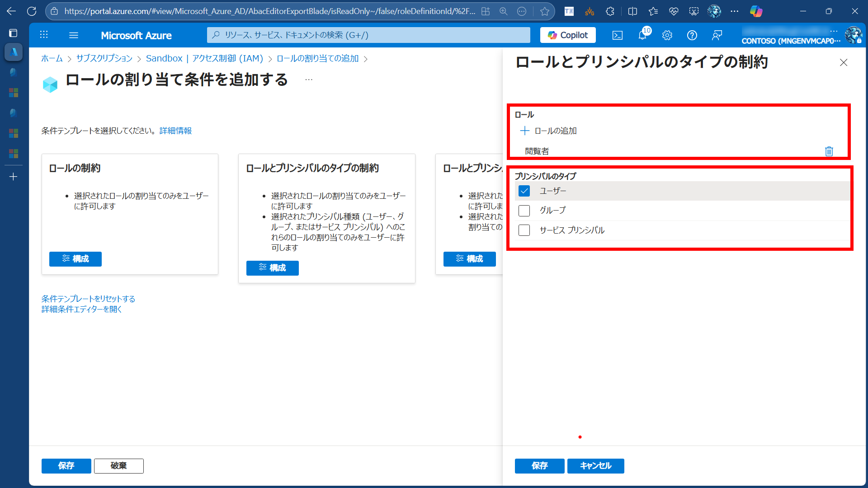Open the ellipsis menu next to page title
The height and width of the screenshot is (488, 868).
309,80
